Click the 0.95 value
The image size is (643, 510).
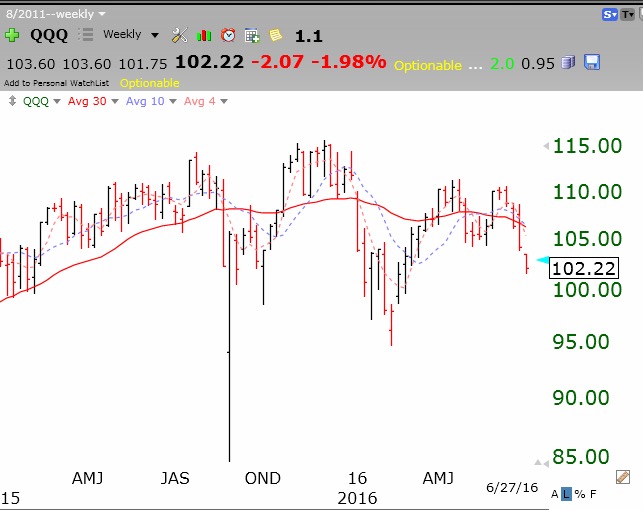(x=538, y=64)
